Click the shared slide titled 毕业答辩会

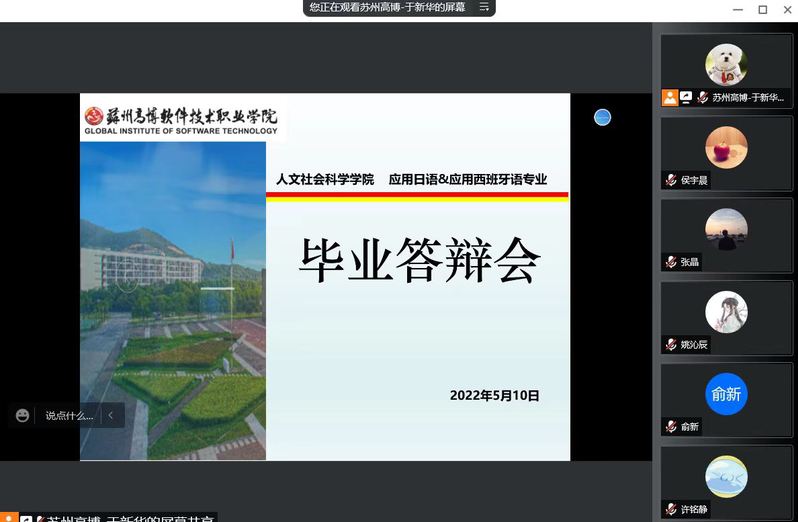coord(418,262)
